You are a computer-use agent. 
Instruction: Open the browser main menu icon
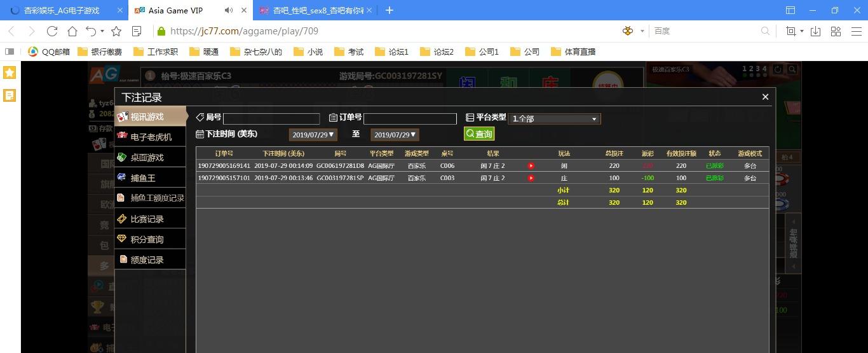click(x=855, y=31)
